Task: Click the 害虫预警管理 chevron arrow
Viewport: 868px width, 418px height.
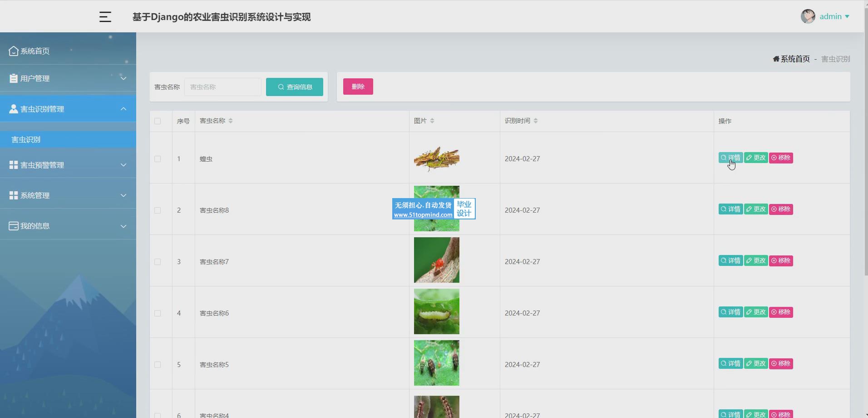Action: coord(123,165)
